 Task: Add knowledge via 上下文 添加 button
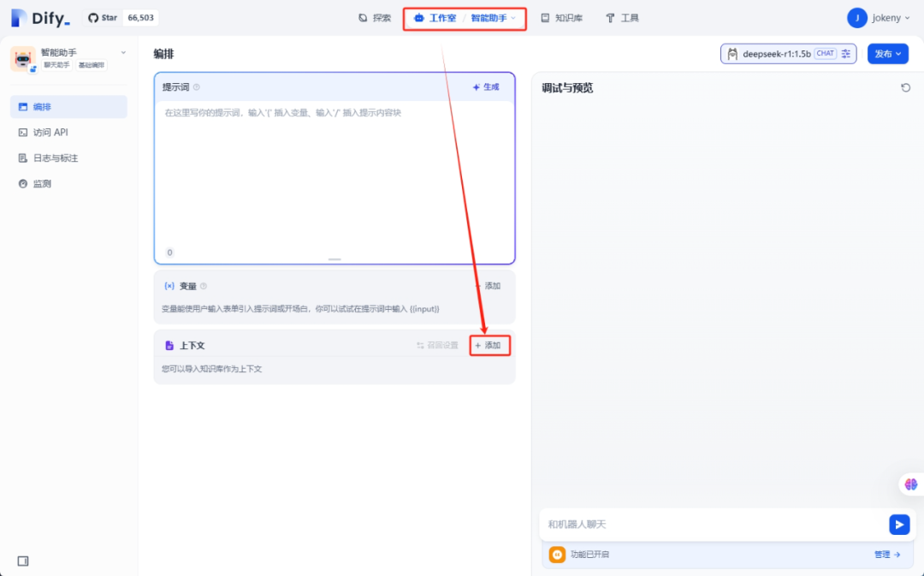[x=489, y=346]
